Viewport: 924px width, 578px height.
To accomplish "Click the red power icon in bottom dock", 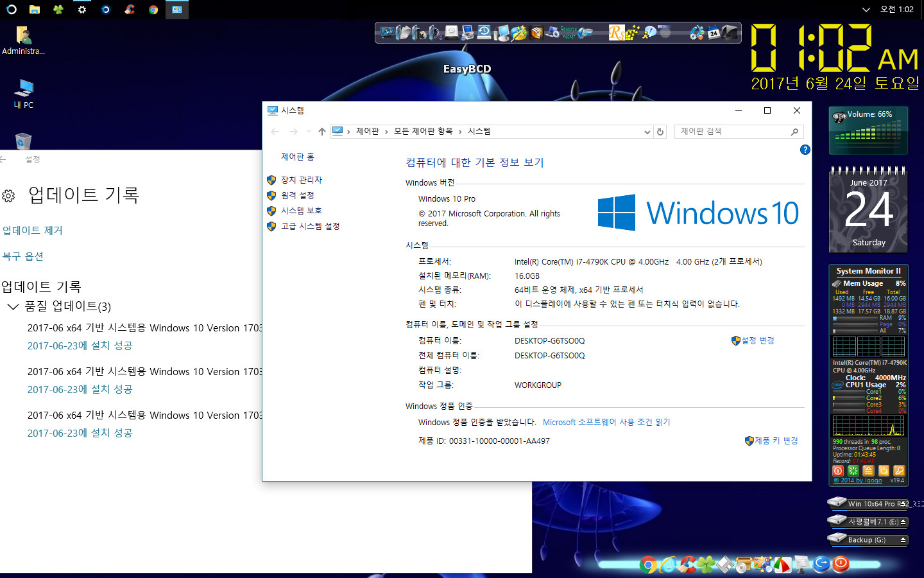I will tap(841, 565).
